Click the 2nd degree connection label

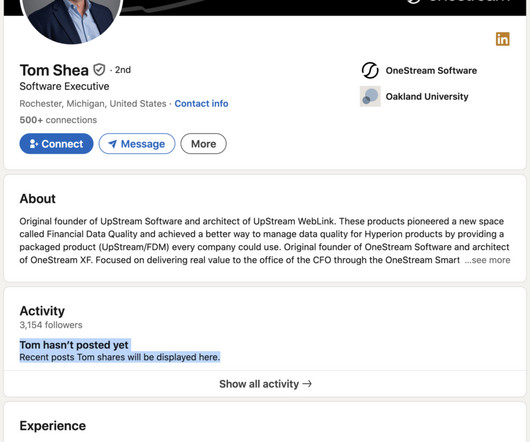tap(122, 70)
